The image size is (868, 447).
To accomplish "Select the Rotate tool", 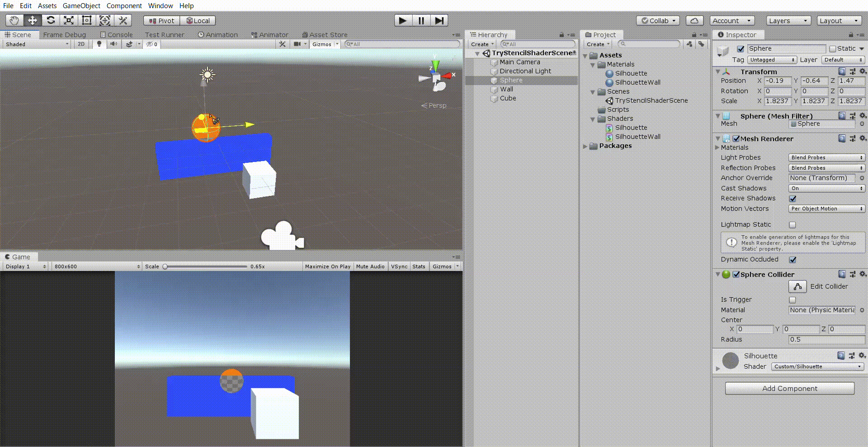I will pyautogui.click(x=51, y=20).
